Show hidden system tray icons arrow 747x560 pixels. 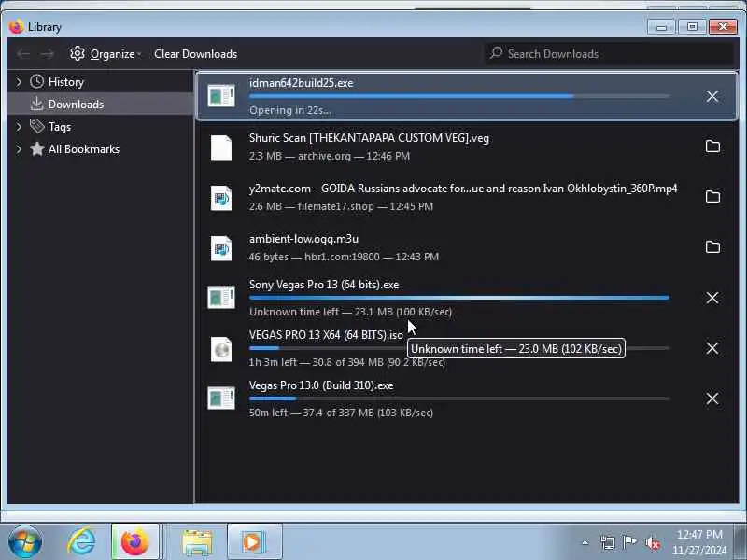(585, 542)
